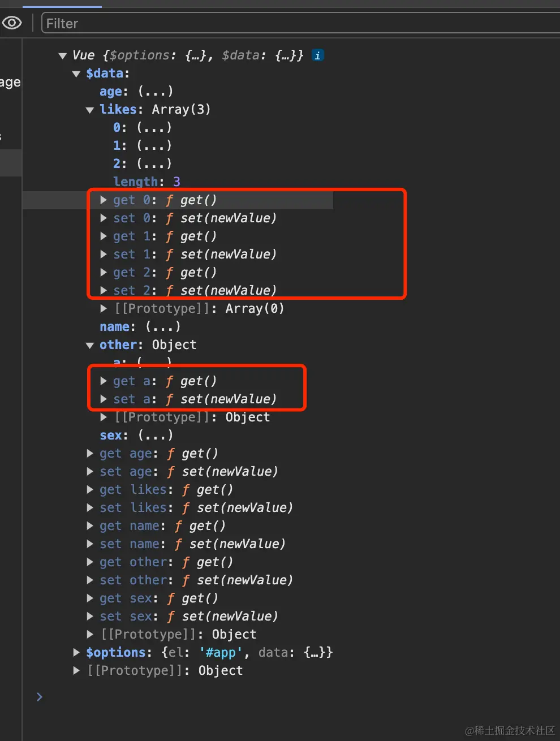560x741 pixels.
Task: Expand the set name setter
Action: 90,544
